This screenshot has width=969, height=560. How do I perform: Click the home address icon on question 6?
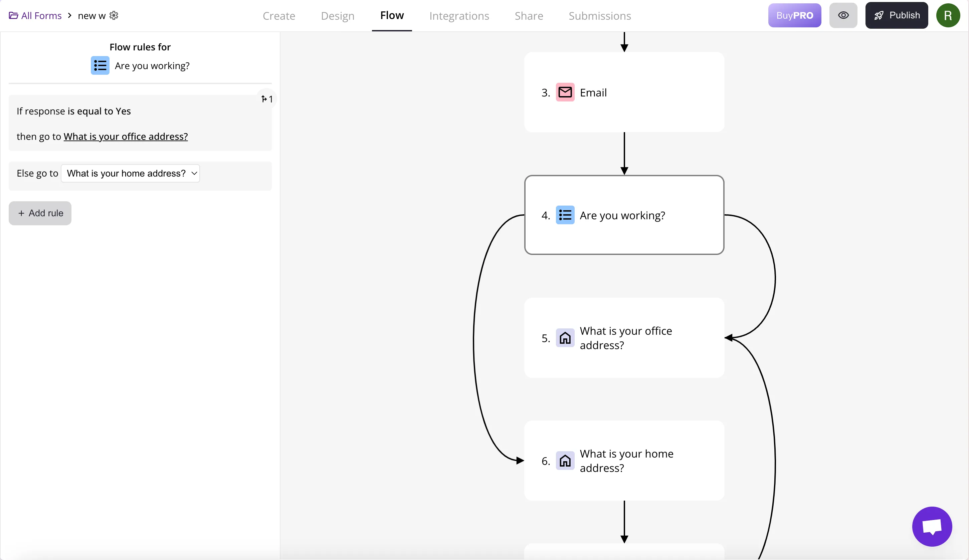565,461
